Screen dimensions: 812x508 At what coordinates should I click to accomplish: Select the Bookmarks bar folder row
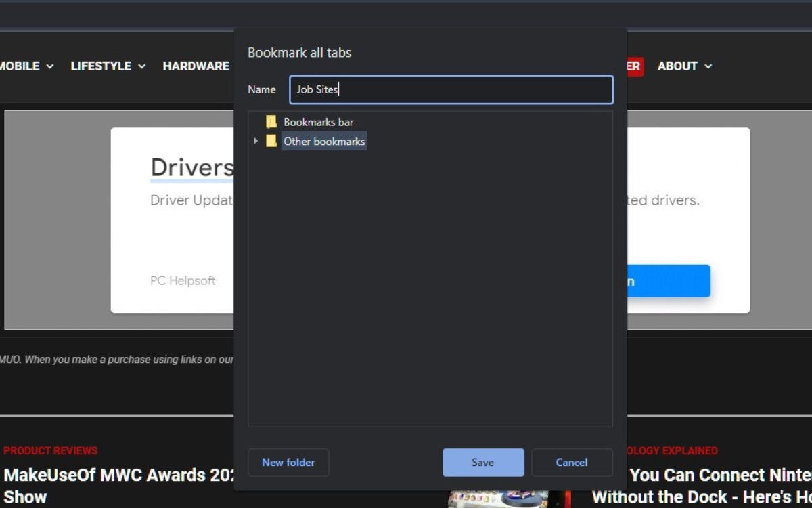(x=318, y=122)
